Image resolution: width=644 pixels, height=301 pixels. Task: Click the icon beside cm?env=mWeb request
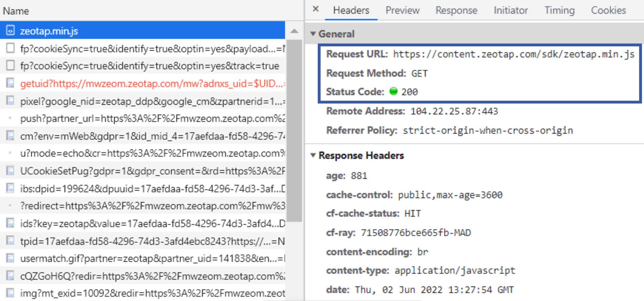tap(10, 136)
